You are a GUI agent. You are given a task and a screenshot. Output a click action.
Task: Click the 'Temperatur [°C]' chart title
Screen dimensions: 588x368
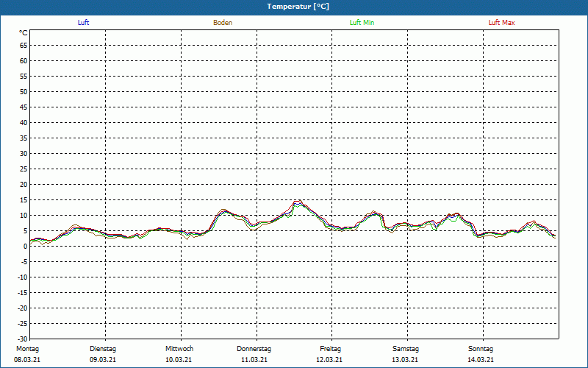[x=298, y=7]
